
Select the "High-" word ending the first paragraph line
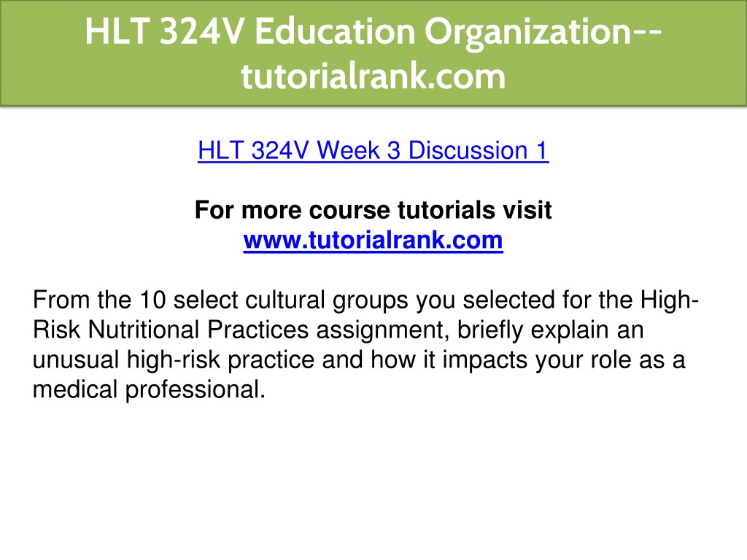670,300
